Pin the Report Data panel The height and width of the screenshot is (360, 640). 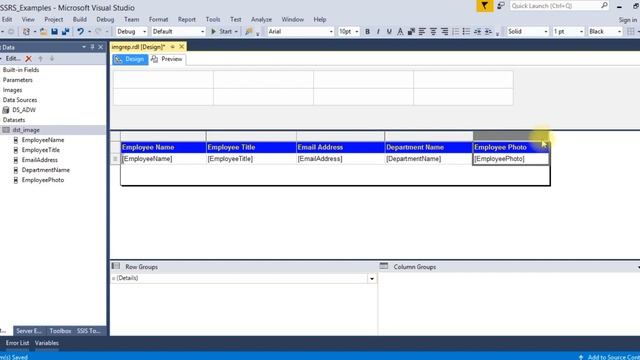click(x=92, y=47)
